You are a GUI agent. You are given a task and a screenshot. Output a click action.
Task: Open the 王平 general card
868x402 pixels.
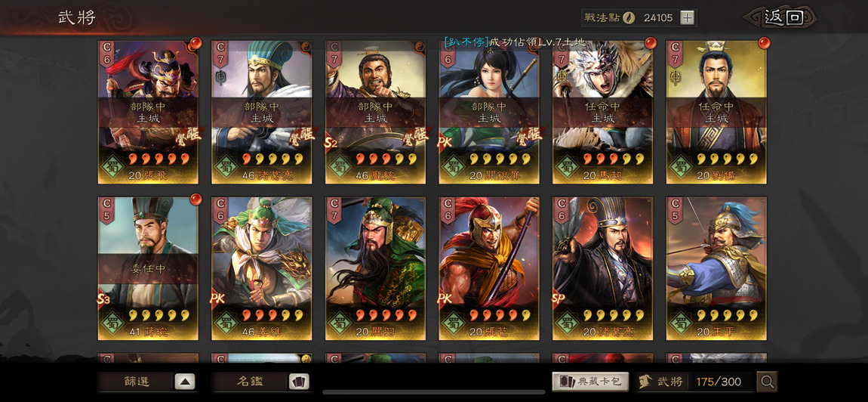click(x=716, y=268)
